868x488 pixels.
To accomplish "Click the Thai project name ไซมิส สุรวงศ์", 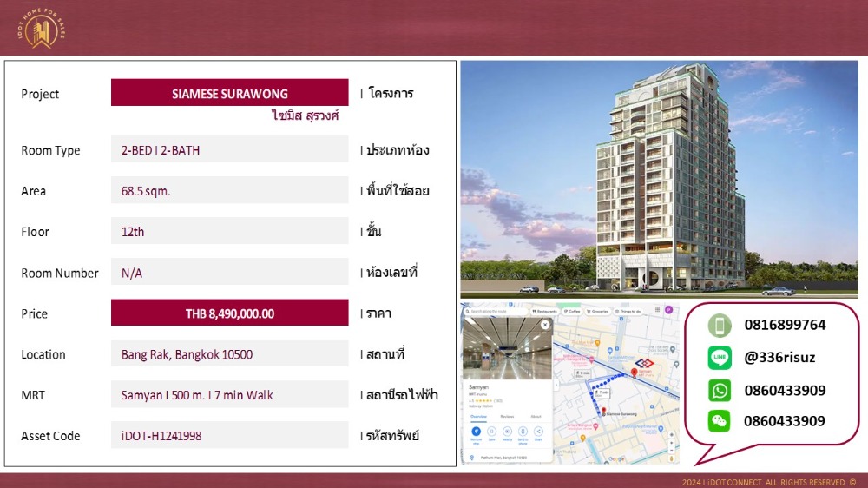I will click(x=305, y=115).
